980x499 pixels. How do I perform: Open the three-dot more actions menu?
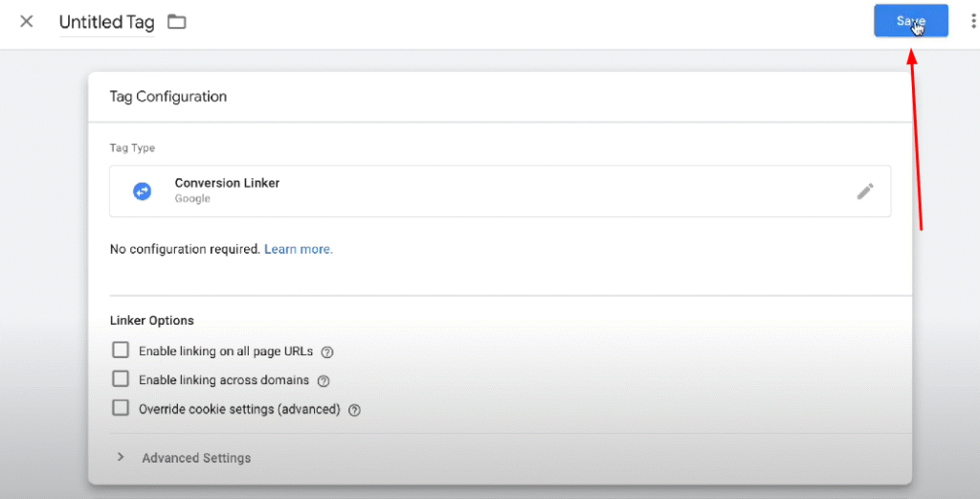(973, 21)
